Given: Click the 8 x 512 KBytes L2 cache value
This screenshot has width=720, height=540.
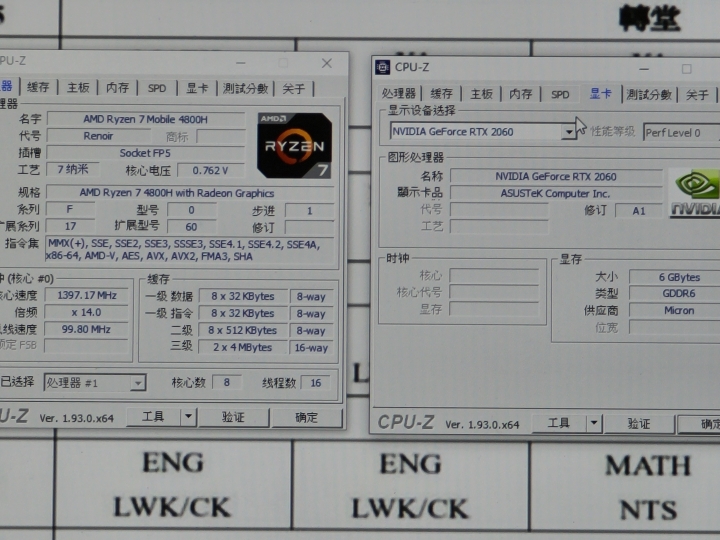Looking at the screenshot, I should click(x=242, y=331).
